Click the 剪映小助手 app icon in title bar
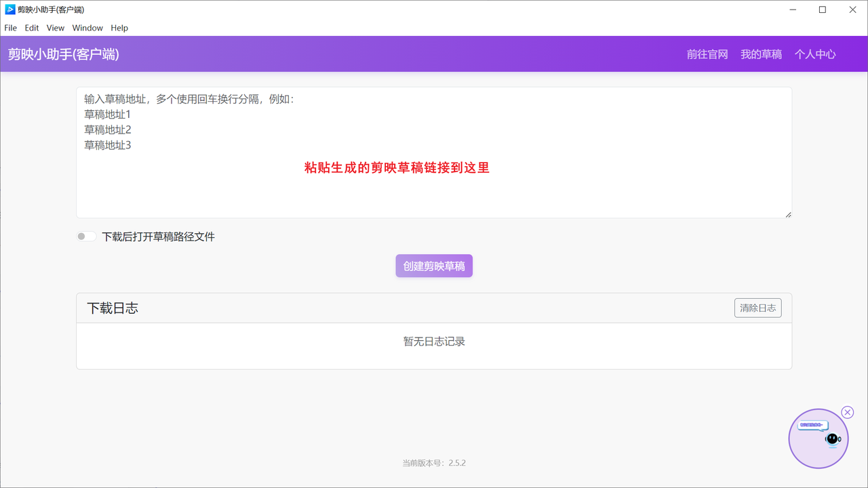 click(9, 9)
